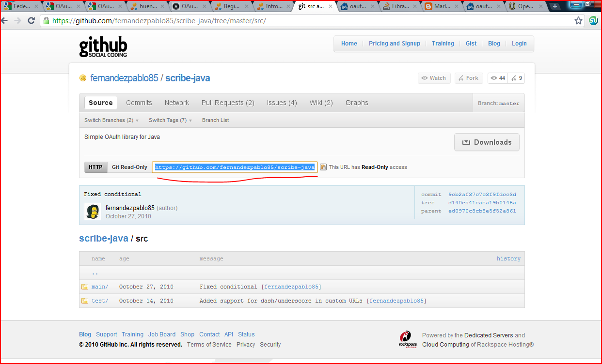This screenshot has width=602, height=364.
Task: Click the browser forward arrow
Action: (18, 21)
